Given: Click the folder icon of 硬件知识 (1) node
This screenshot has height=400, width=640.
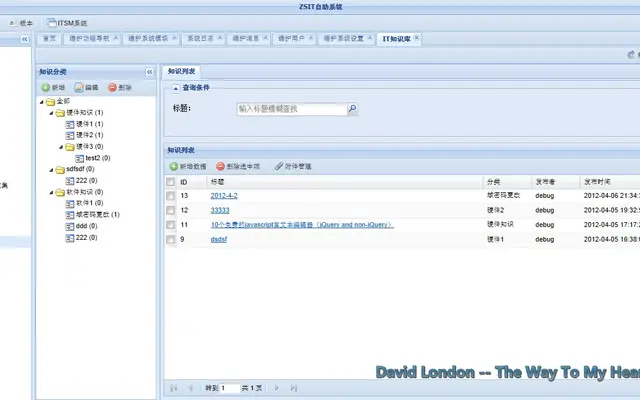Looking at the screenshot, I should click(x=60, y=113).
